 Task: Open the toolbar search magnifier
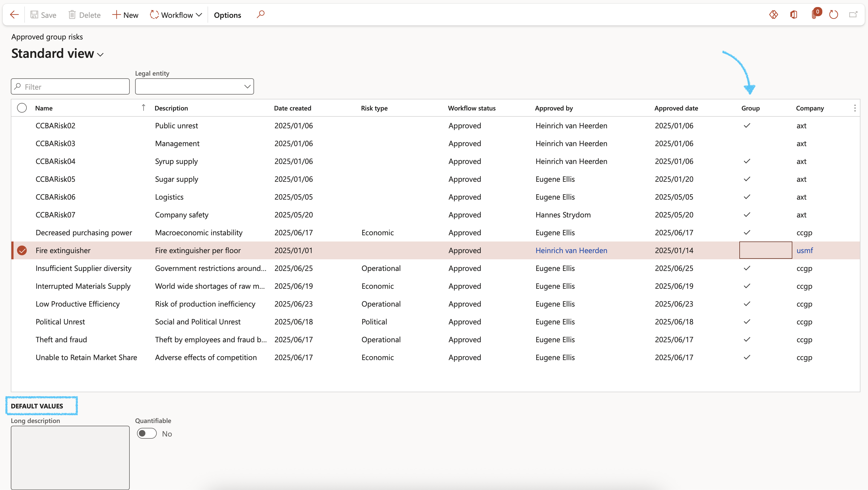(x=261, y=15)
